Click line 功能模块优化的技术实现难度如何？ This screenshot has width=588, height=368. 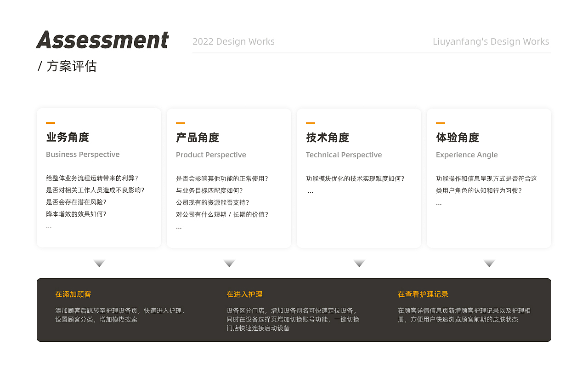pos(355,178)
